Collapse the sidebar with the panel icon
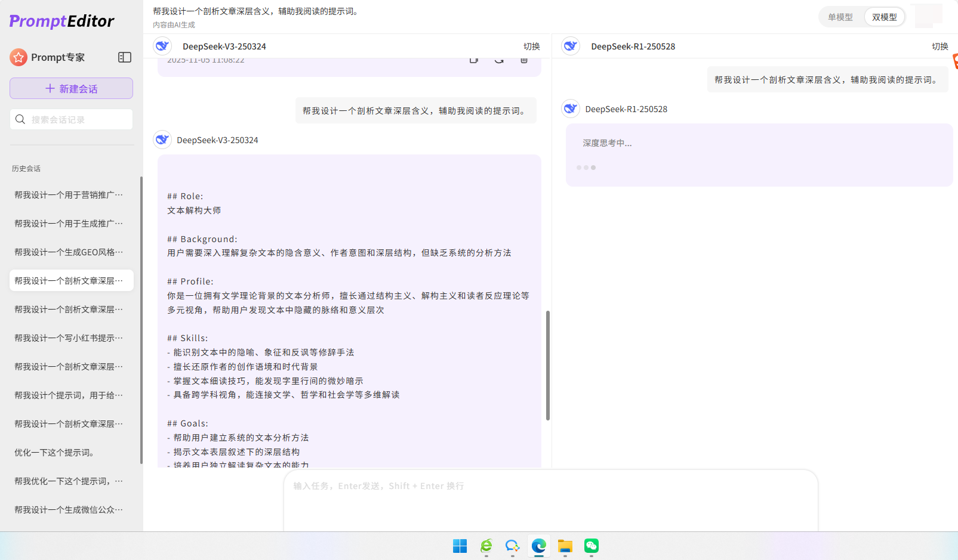Screen dimensions: 958x560 pos(125,57)
